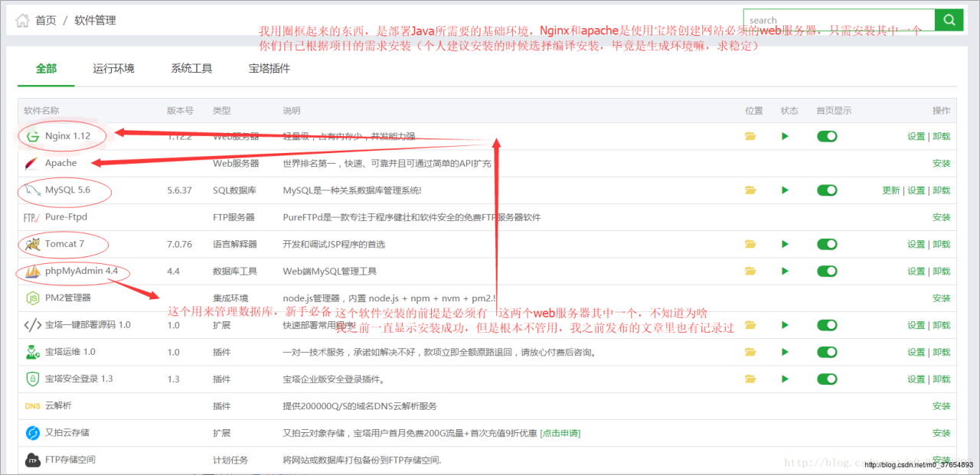This screenshot has height=475, width=980.
Task: Click 点击申请 link for 又拍云存储
Action: pos(560,433)
